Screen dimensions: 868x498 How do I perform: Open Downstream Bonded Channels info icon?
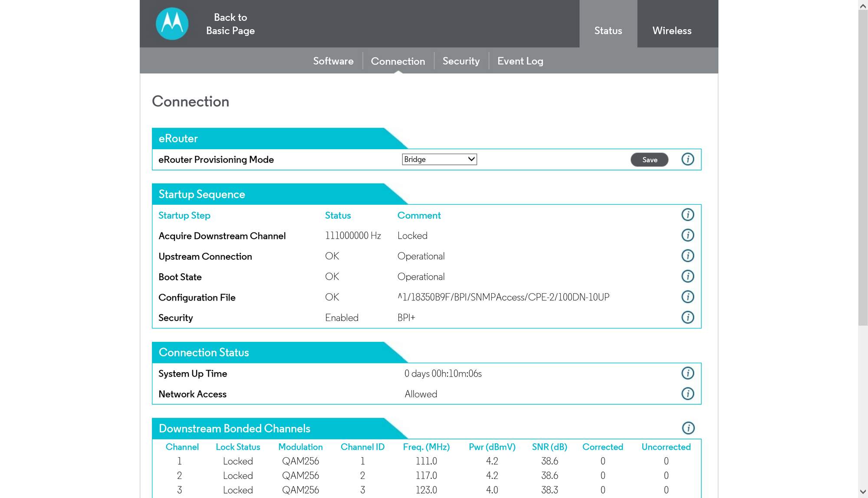pyautogui.click(x=688, y=428)
